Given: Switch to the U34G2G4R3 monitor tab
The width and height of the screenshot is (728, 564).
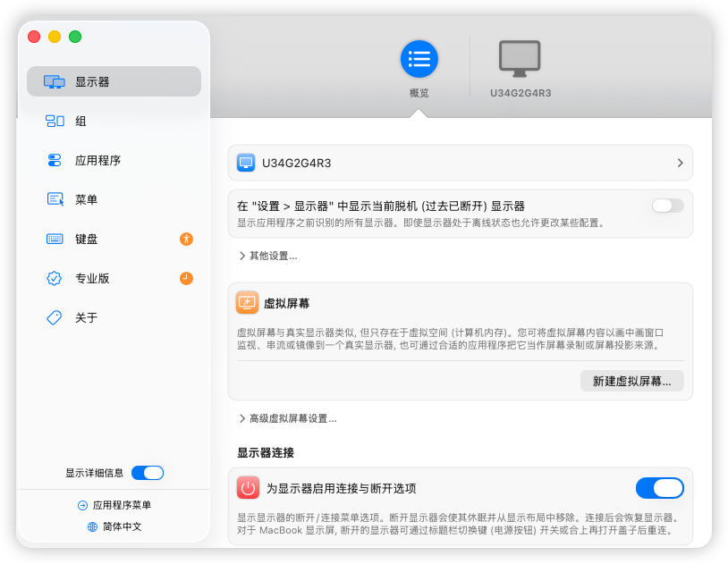Looking at the screenshot, I should click(521, 69).
